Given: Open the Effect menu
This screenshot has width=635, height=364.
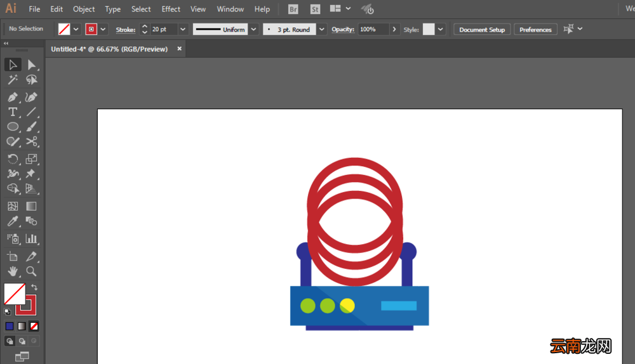Looking at the screenshot, I should pos(171,9).
